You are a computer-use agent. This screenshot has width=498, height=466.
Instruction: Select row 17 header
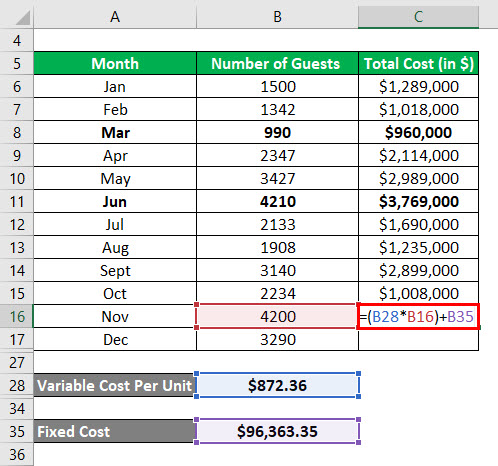(x=17, y=339)
